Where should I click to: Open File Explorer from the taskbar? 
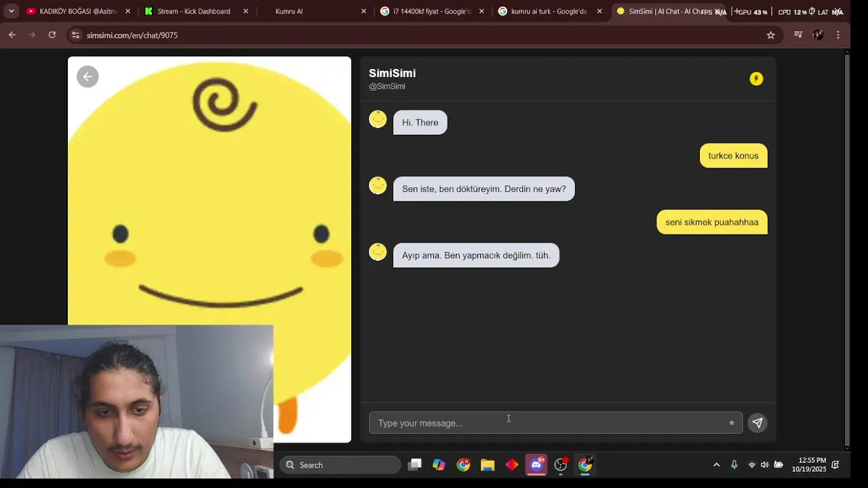488,465
